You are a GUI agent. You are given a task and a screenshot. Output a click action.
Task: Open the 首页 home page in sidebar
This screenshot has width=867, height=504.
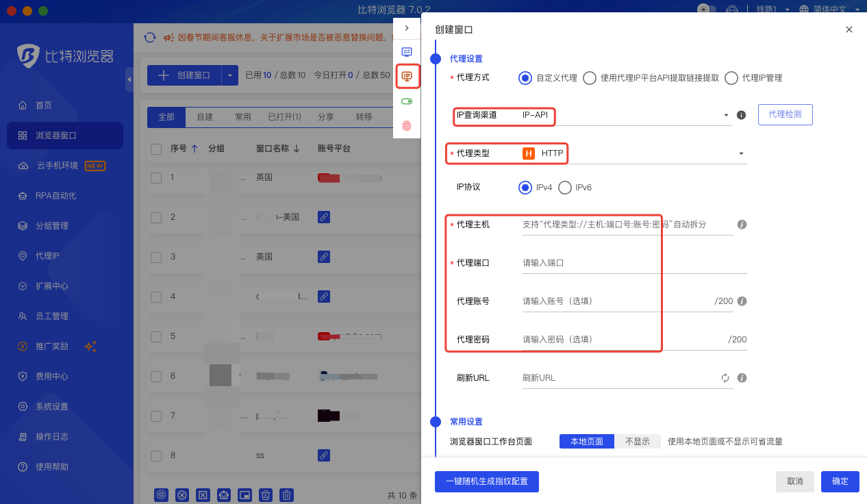point(44,105)
